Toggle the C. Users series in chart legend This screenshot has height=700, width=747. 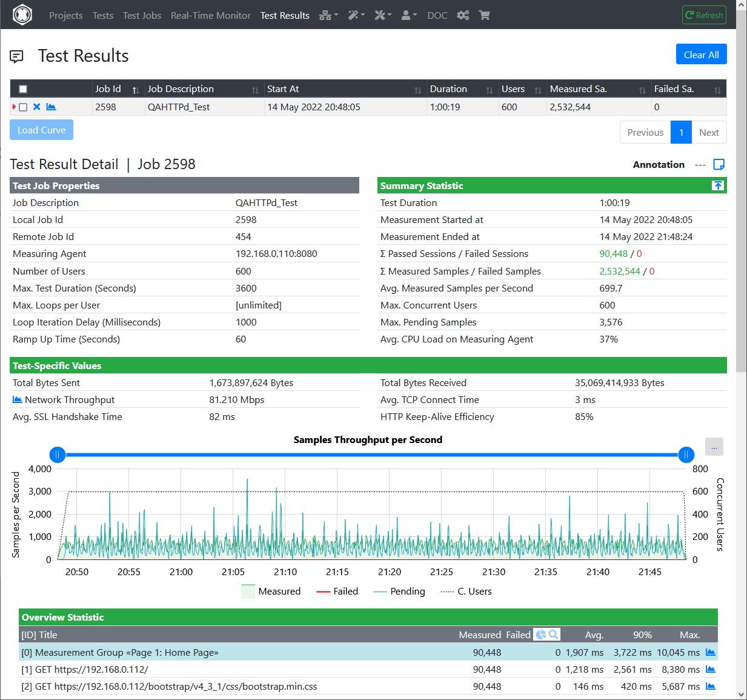coord(466,592)
